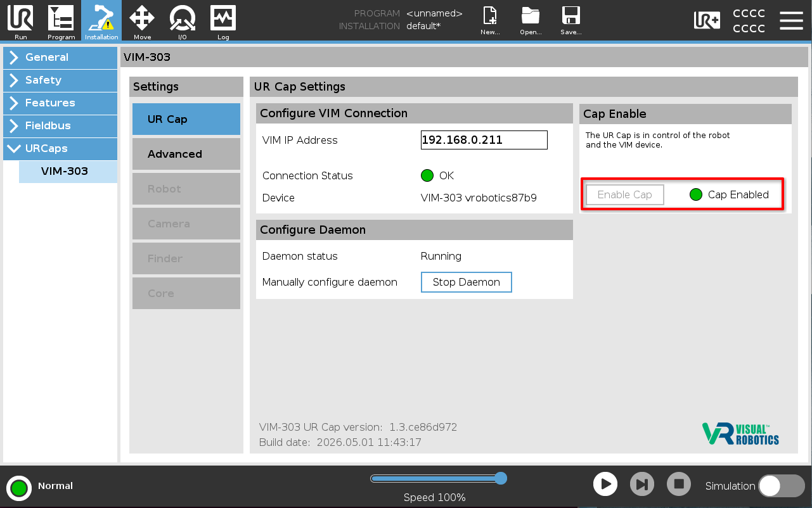Click the green Cap Enabled indicator
812x508 pixels.
pyautogui.click(x=696, y=194)
